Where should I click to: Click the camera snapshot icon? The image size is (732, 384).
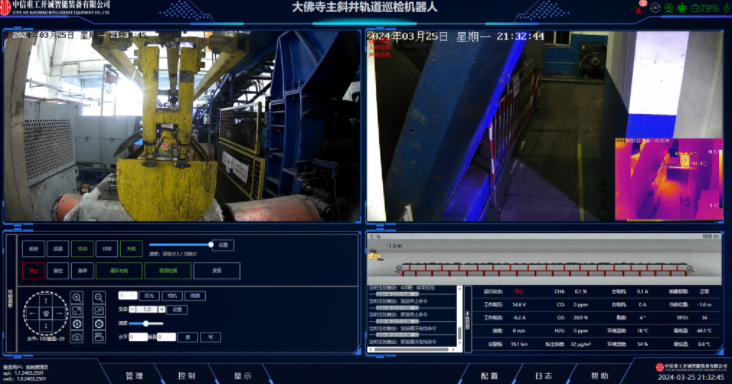(x=77, y=337)
